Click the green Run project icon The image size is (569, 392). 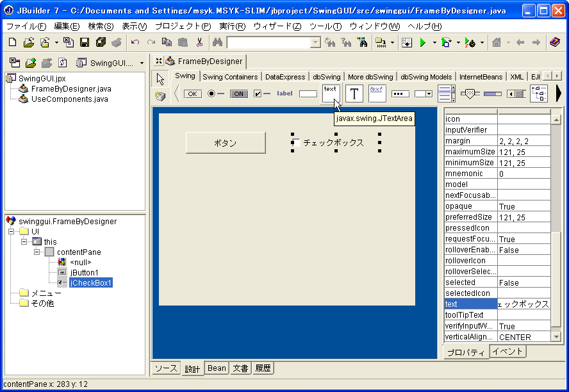pos(422,42)
